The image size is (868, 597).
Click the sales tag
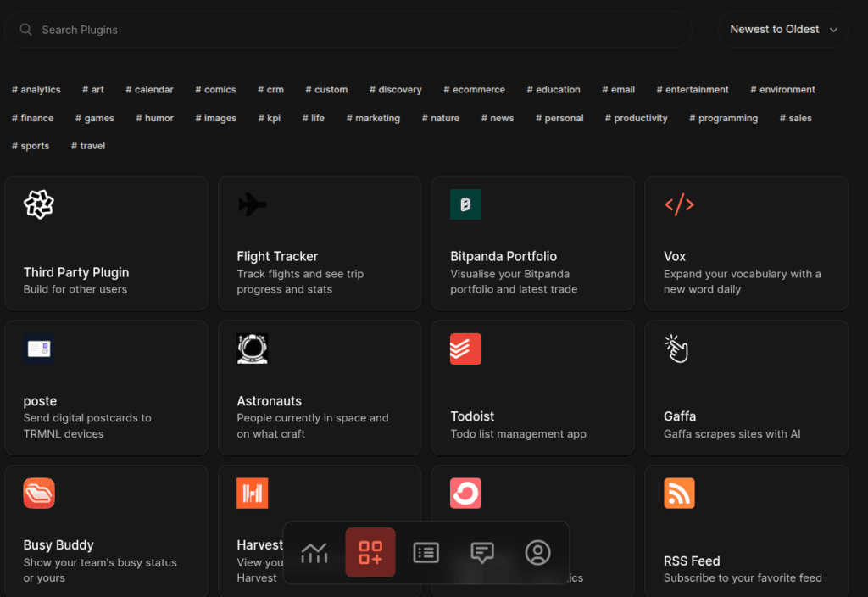coord(795,118)
